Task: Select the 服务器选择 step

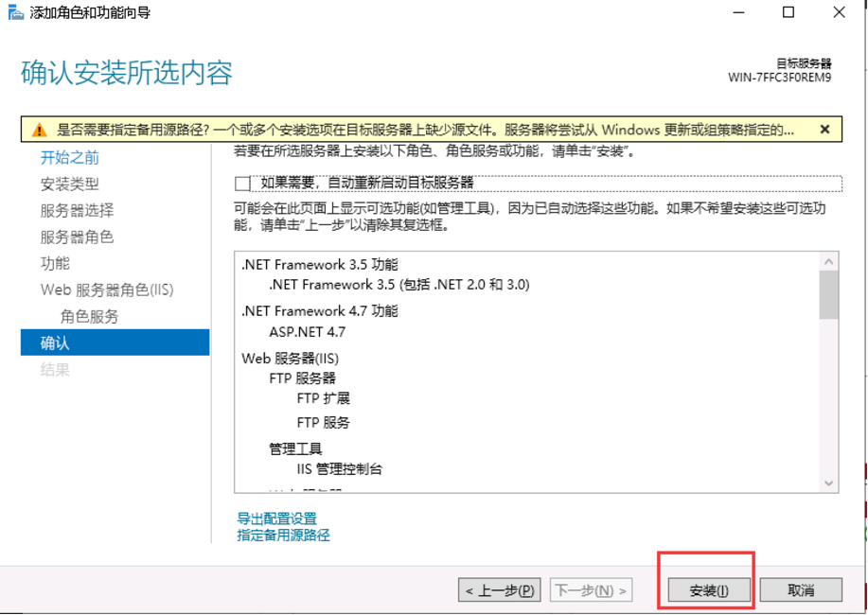Action: click(77, 211)
